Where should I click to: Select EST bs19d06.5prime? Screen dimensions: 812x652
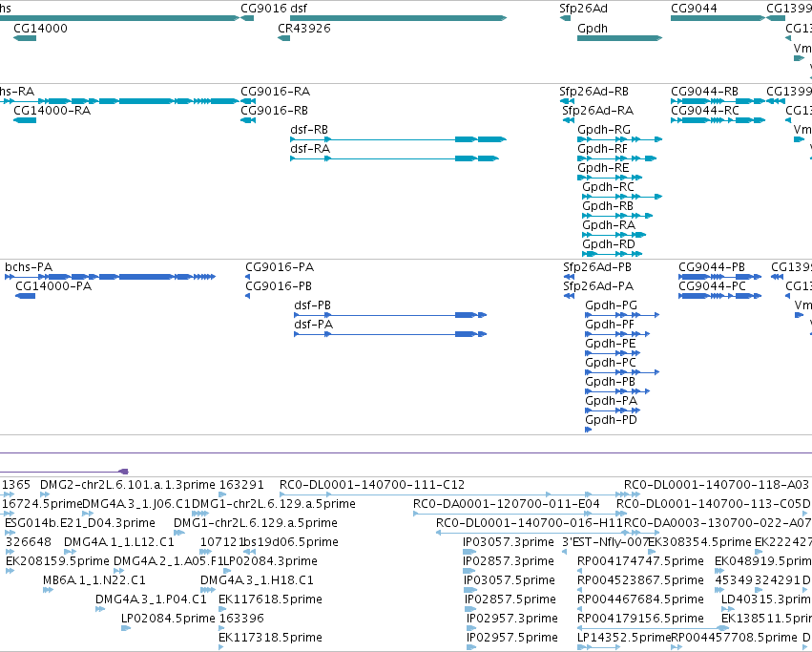pyautogui.click(x=290, y=542)
